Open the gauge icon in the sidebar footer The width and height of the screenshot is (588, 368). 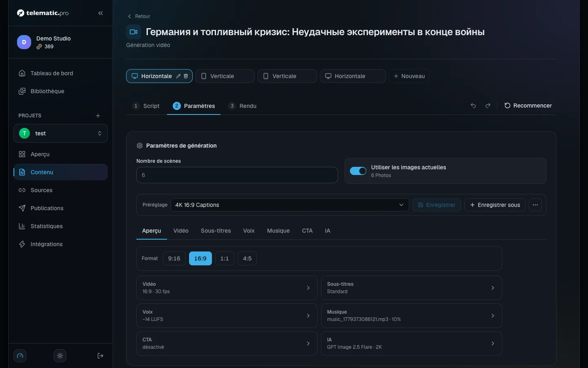20,356
